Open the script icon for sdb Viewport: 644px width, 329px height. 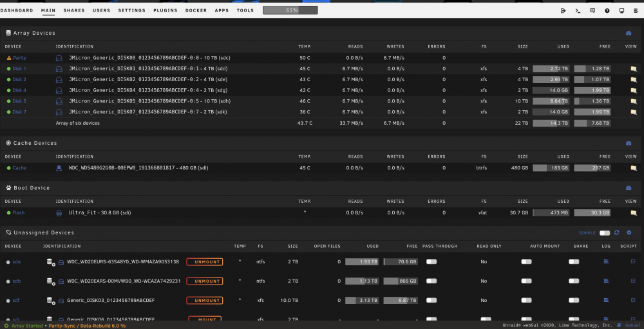pyautogui.click(x=633, y=281)
